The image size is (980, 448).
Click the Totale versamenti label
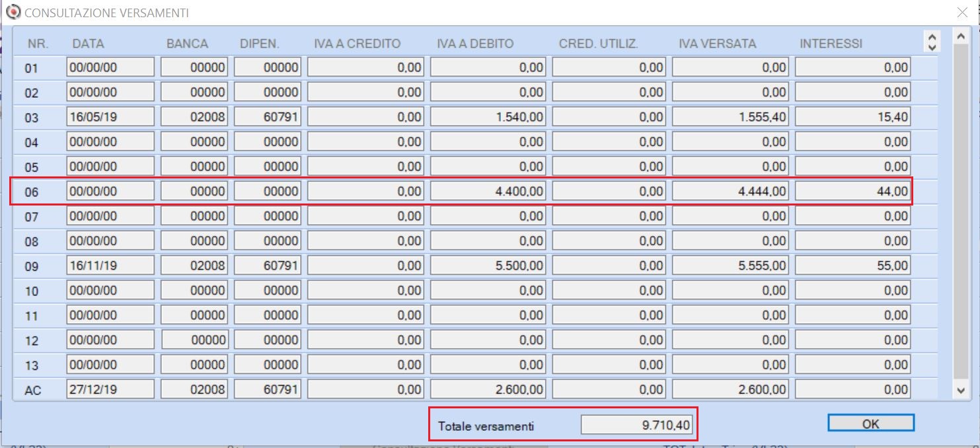point(486,426)
